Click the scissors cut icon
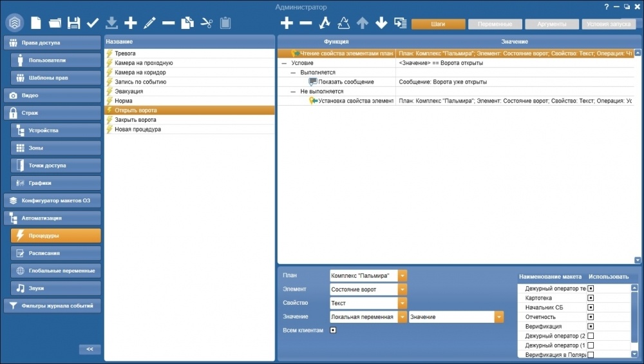Viewport: 644px width, 364px height. 206,23
